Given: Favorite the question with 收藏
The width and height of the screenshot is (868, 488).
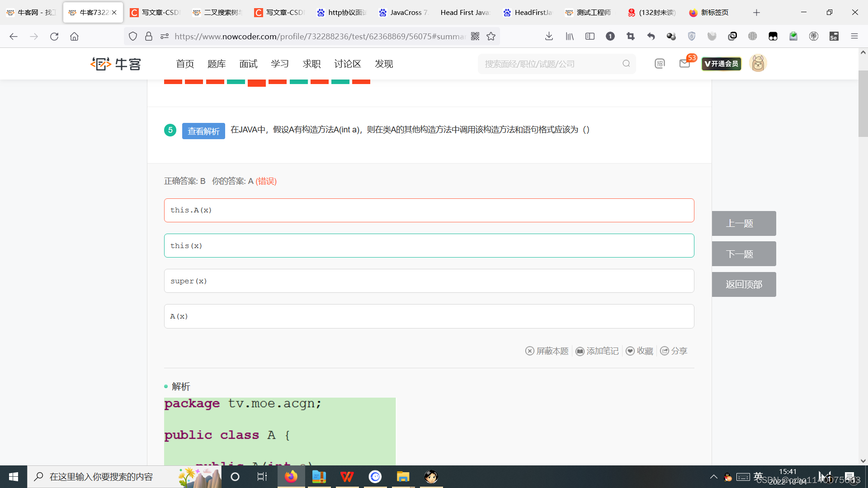Looking at the screenshot, I should pos(640,351).
